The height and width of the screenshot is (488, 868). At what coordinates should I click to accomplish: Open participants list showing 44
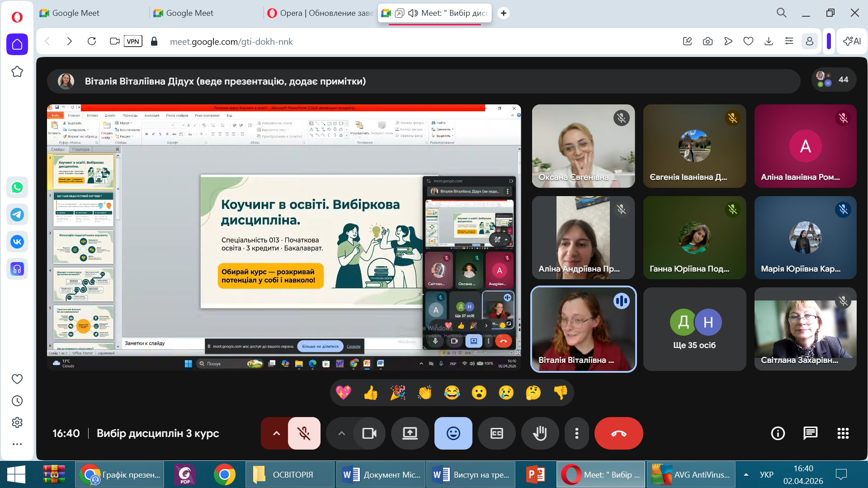(834, 80)
